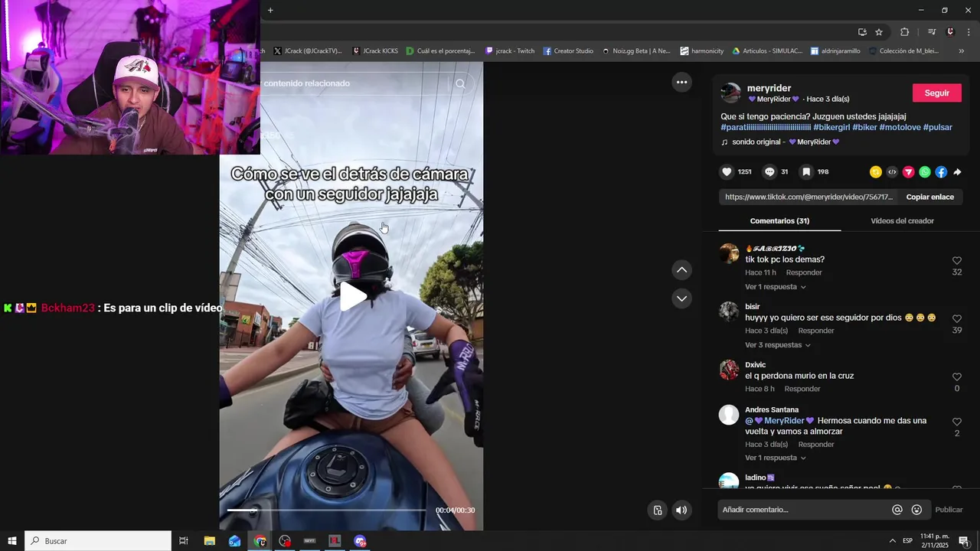Mute the video with the speaker icon

pos(681,510)
